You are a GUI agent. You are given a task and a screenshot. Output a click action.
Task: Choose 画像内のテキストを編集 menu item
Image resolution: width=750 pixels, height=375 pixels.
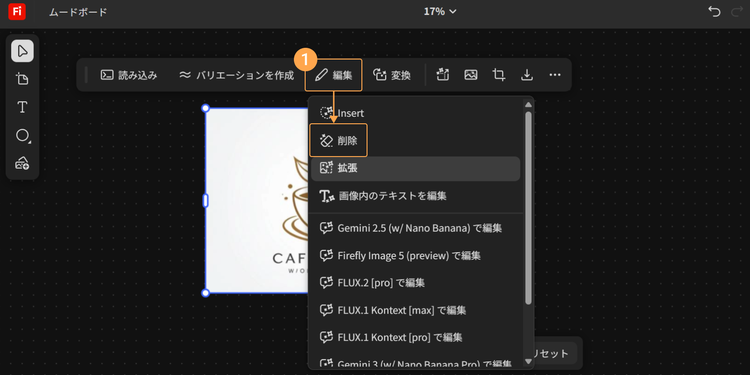[x=415, y=196]
